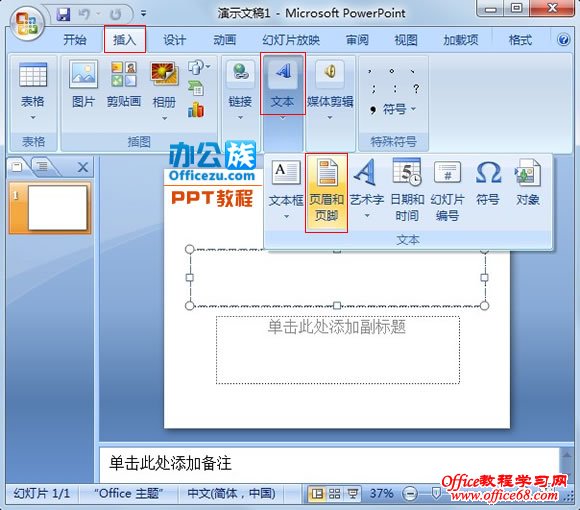This screenshot has height=510, width=580.
Task: Select slide 1 thumbnail
Action: (50, 208)
